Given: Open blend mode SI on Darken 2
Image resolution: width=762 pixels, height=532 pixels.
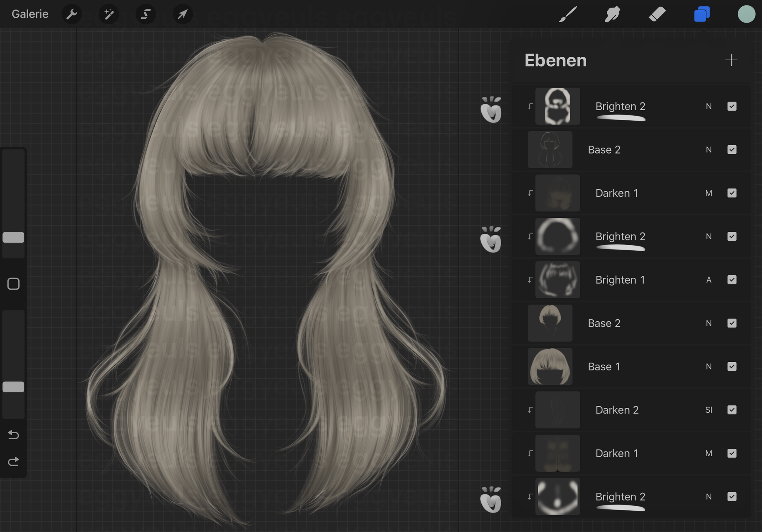Looking at the screenshot, I should 709,410.
